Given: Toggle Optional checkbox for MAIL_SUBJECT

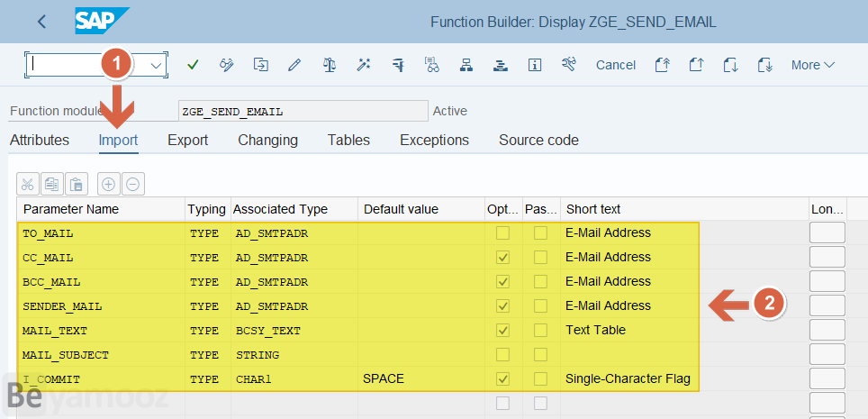Looking at the screenshot, I should (502, 355).
